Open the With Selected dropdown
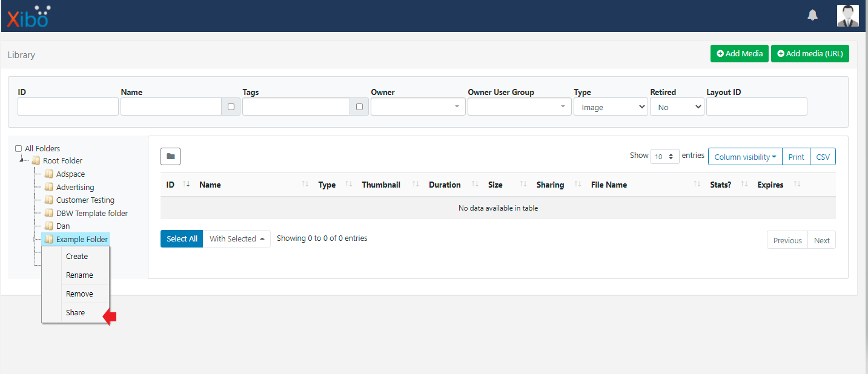This screenshot has width=868, height=374. coord(236,239)
